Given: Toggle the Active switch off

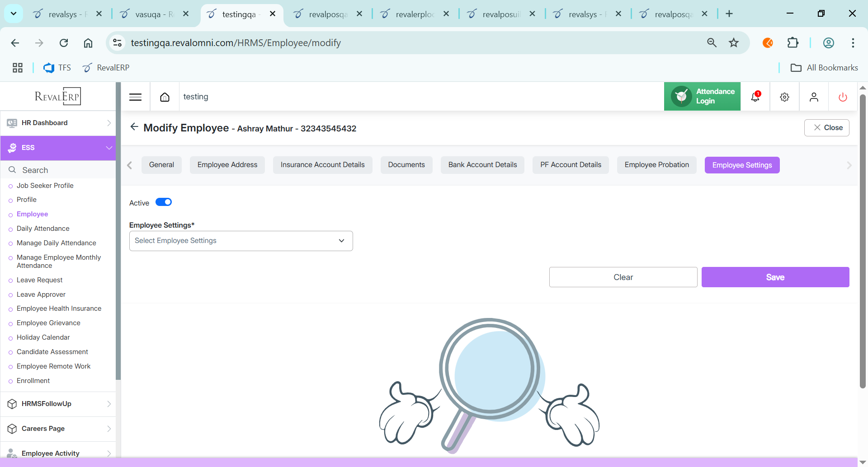Looking at the screenshot, I should (x=164, y=202).
